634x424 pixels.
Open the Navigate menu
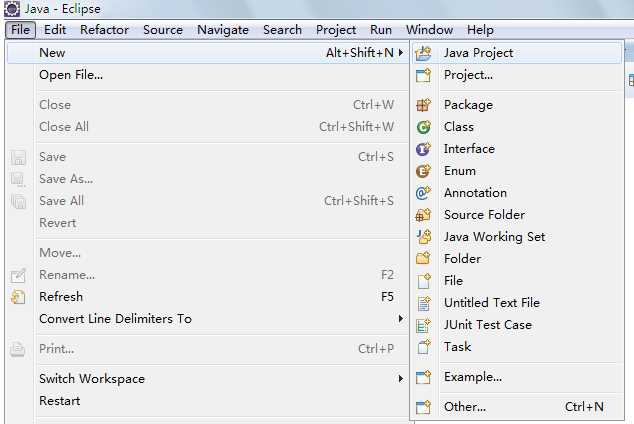click(223, 30)
